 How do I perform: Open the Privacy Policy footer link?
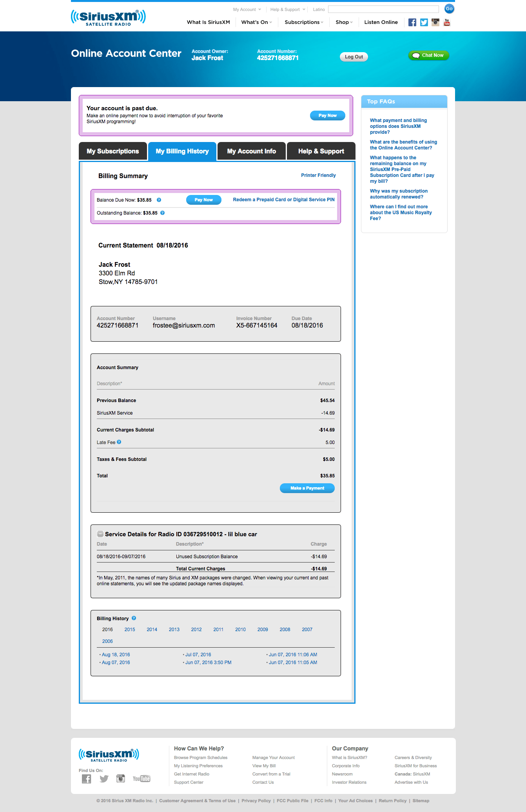click(x=256, y=801)
